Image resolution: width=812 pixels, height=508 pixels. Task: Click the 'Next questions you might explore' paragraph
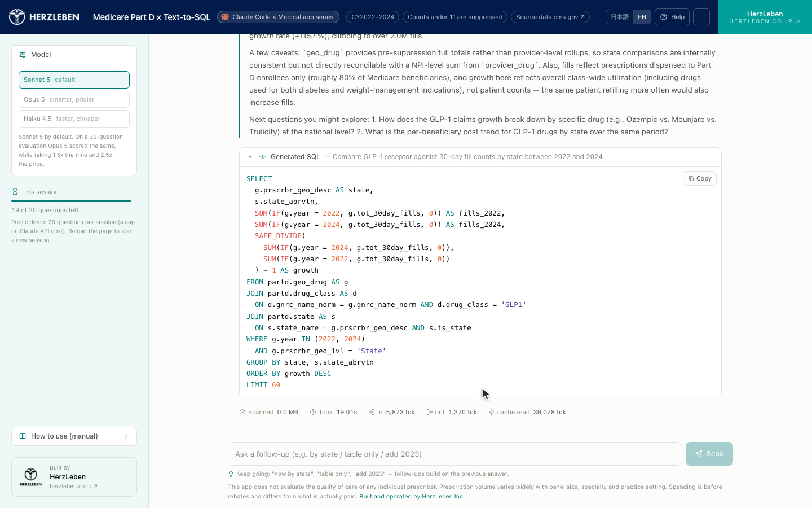tap(483, 125)
